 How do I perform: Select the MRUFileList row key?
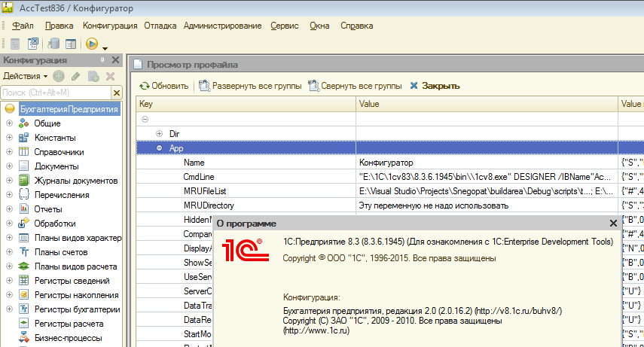pos(205,191)
